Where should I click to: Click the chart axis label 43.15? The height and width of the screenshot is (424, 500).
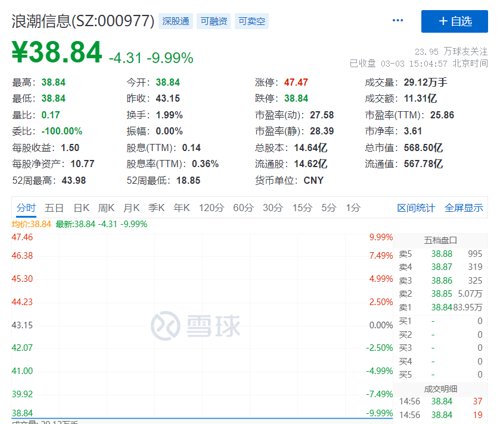(22, 325)
